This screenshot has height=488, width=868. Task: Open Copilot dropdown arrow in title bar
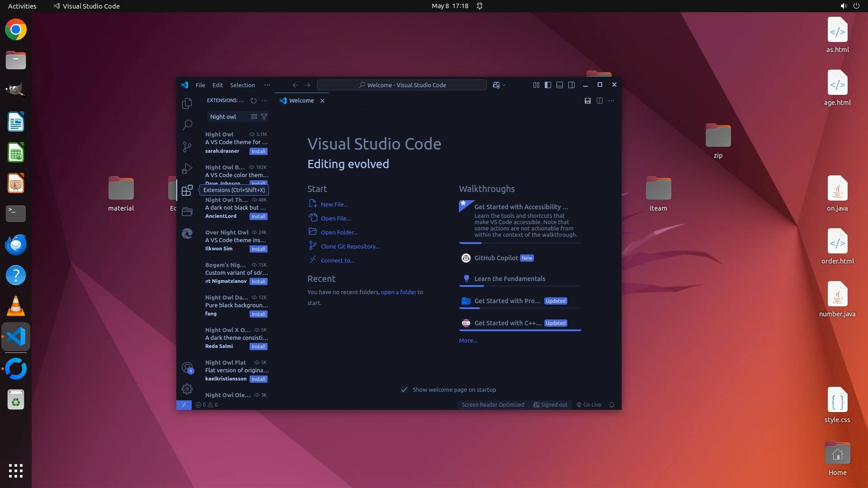[504, 85]
